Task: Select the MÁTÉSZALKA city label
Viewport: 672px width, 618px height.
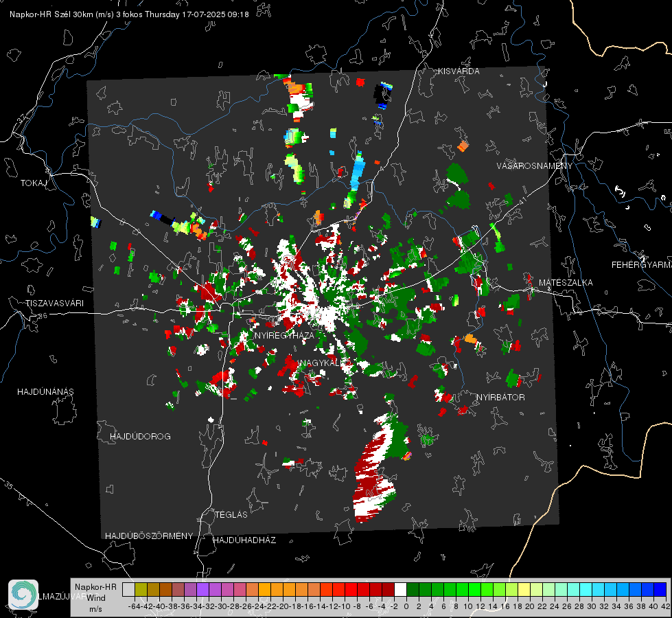Action: (566, 283)
